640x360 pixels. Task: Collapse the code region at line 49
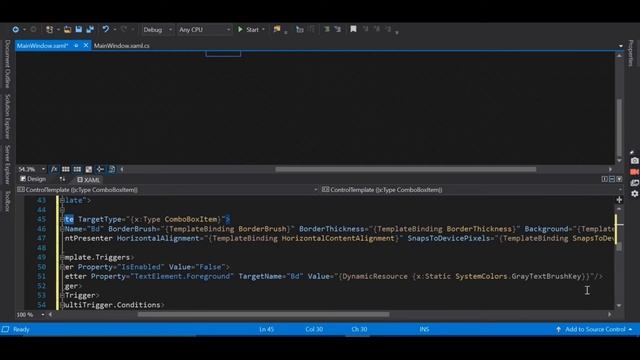[x=62, y=258]
